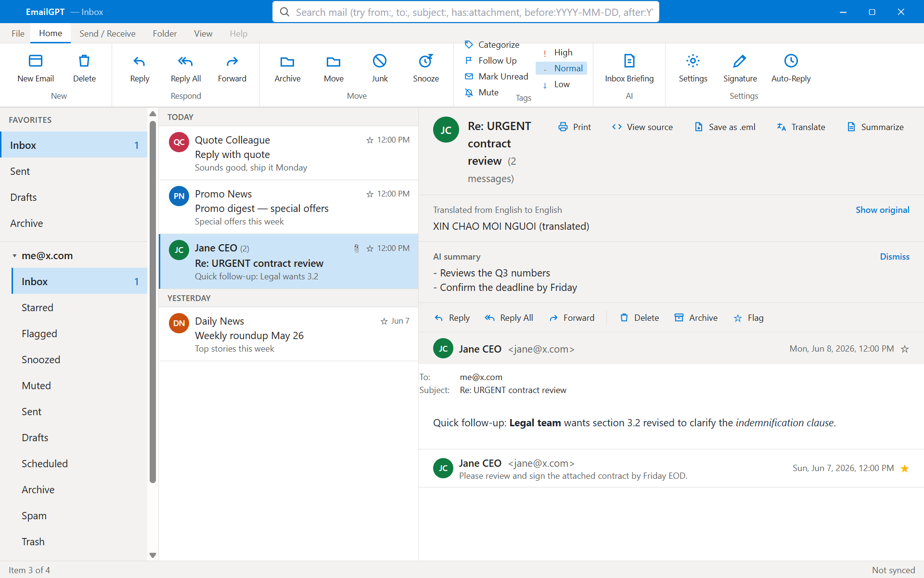Click the folder pane scrollbar down arrow
The width and height of the screenshot is (924, 578).
pos(153,555)
